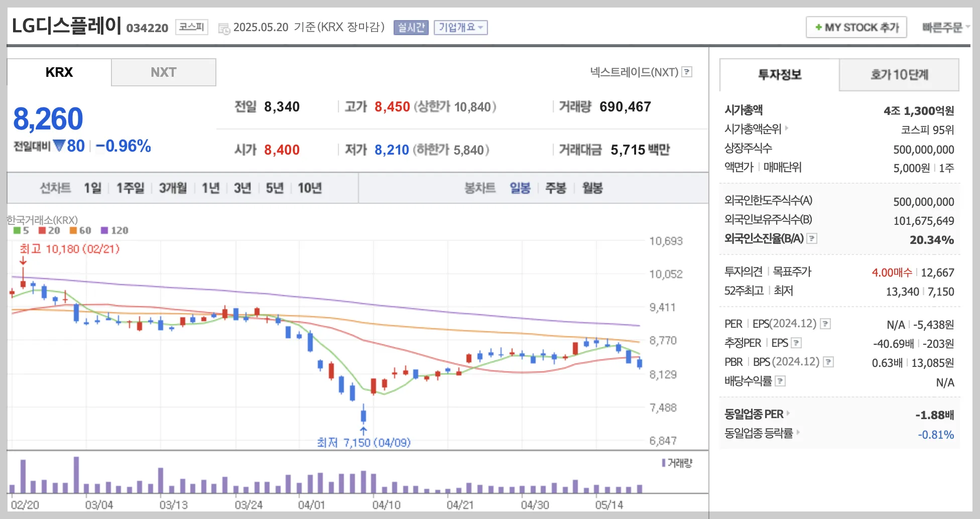Image resolution: width=980 pixels, height=519 pixels.
Task: Click the plus icon in MY STOCK 추가
Action: coord(818,27)
